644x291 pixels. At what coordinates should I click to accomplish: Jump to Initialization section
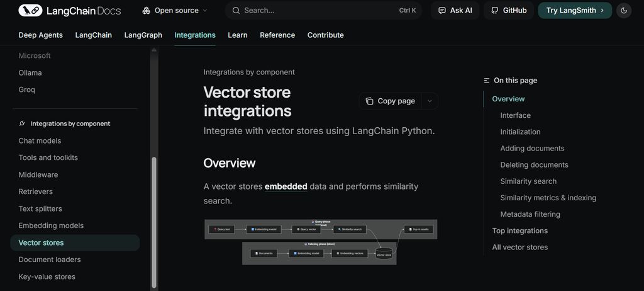[x=520, y=132]
